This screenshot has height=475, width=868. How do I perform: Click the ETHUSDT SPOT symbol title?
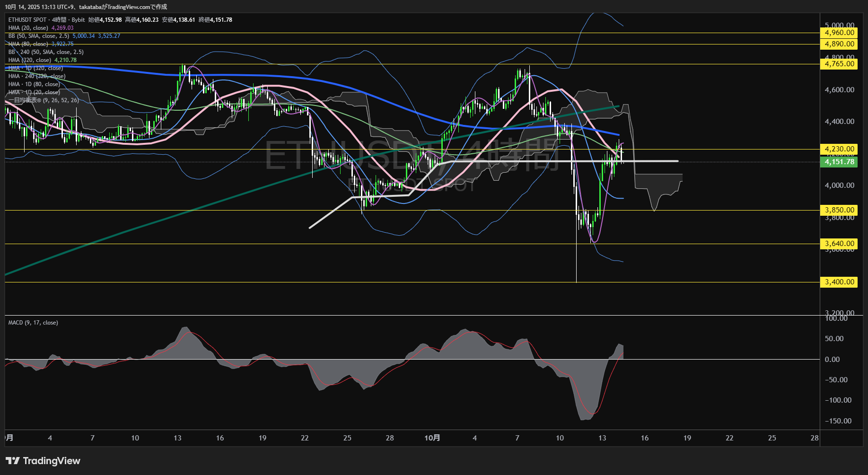click(x=27, y=20)
